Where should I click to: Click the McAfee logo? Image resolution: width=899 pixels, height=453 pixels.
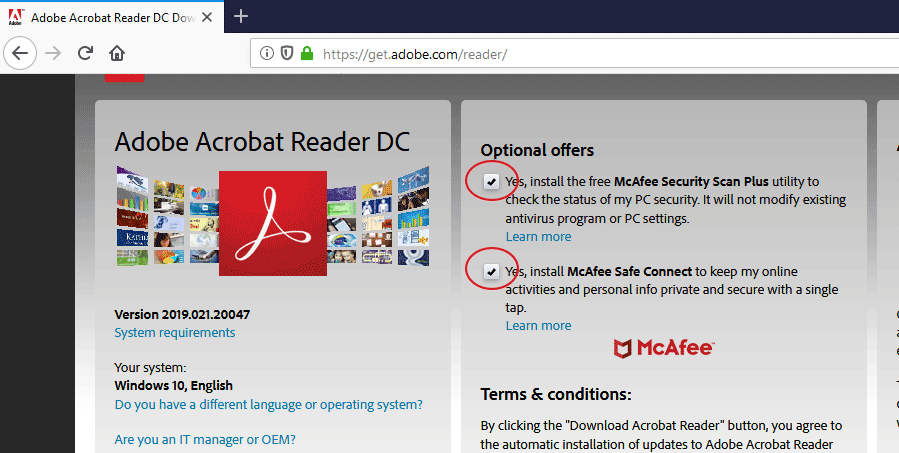click(x=663, y=347)
